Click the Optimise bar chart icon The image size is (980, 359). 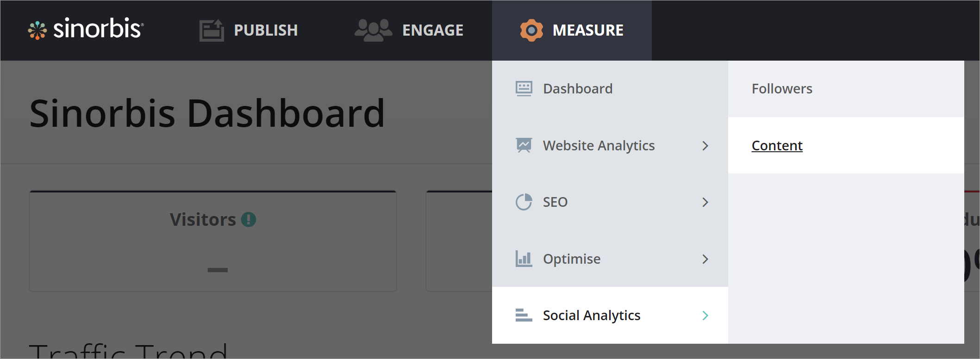point(524,259)
